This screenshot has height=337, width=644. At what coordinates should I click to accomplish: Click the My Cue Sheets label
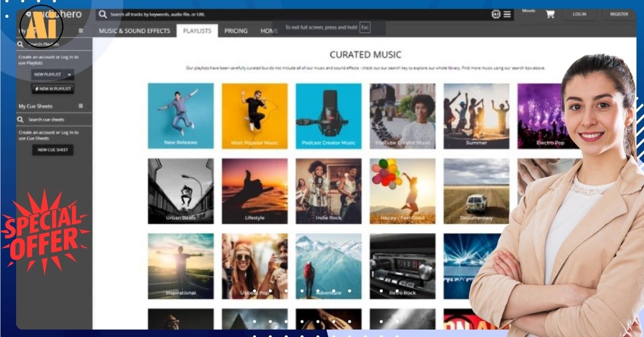point(35,106)
